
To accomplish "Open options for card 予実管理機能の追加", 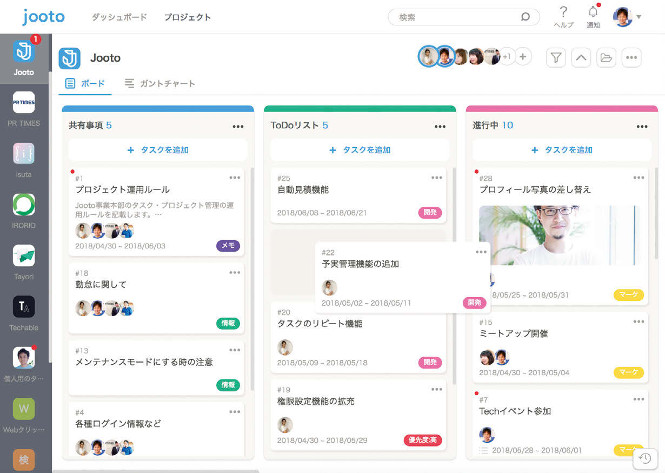I will [x=481, y=252].
